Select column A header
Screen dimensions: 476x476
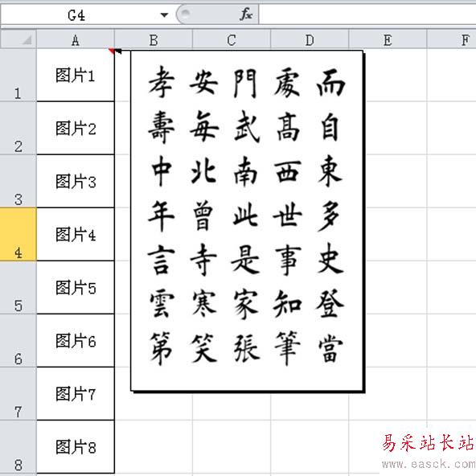pos(76,39)
